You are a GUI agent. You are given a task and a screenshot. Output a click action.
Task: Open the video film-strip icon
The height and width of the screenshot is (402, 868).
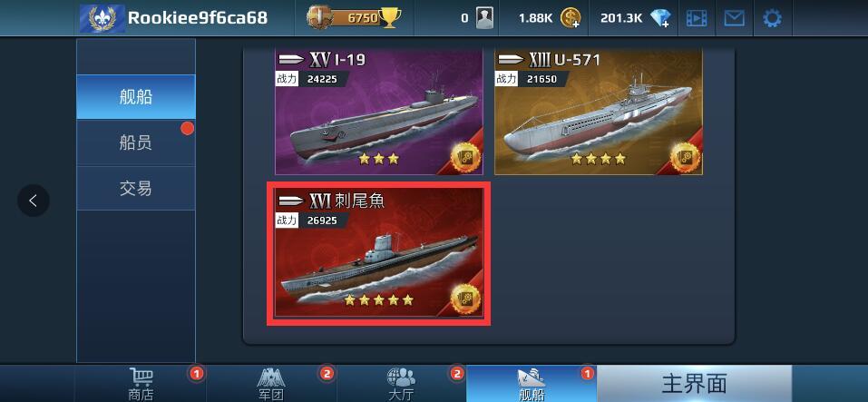(x=697, y=18)
